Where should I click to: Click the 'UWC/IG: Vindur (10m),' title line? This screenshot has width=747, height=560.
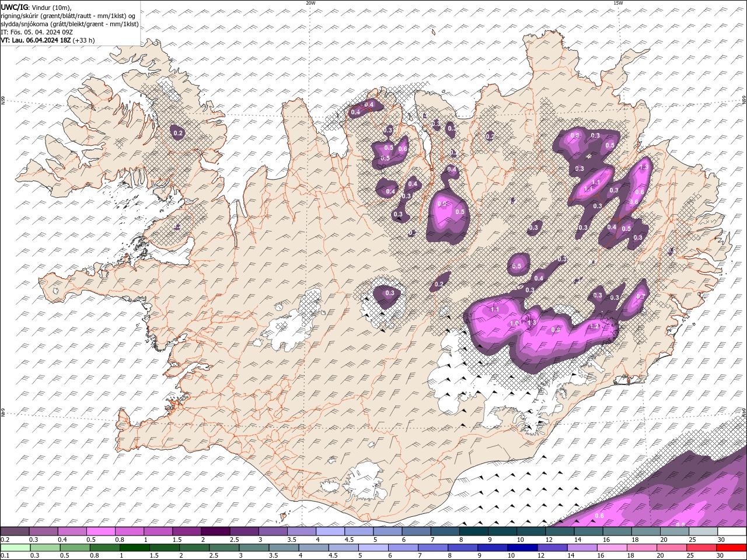[36, 6]
